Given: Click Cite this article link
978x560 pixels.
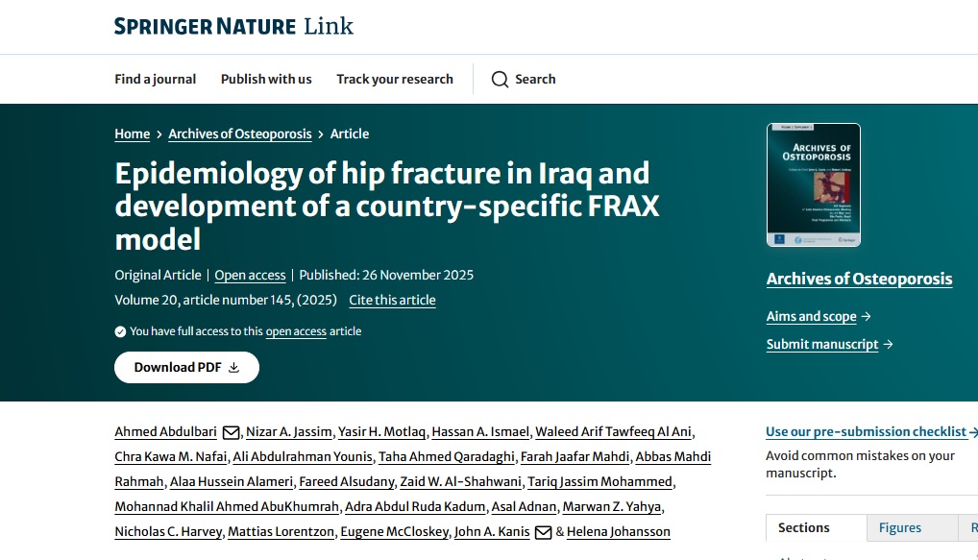Looking at the screenshot, I should tap(392, 301).
